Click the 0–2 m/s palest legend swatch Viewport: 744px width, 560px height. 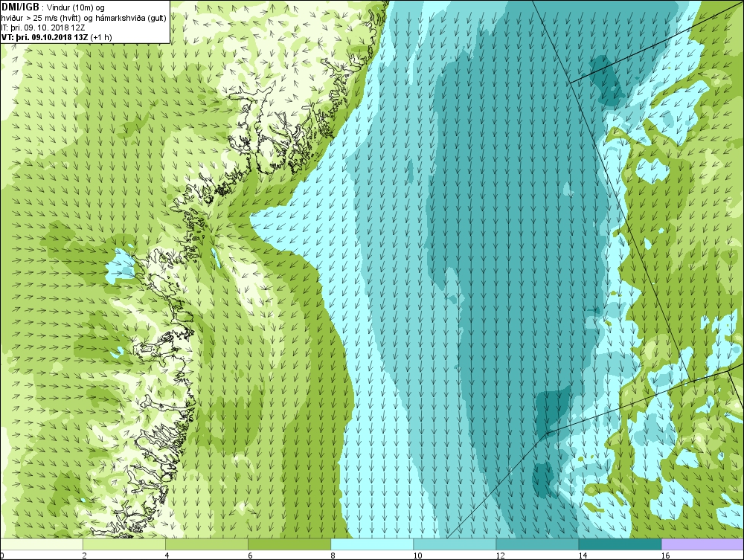click(x=42, y=544)
